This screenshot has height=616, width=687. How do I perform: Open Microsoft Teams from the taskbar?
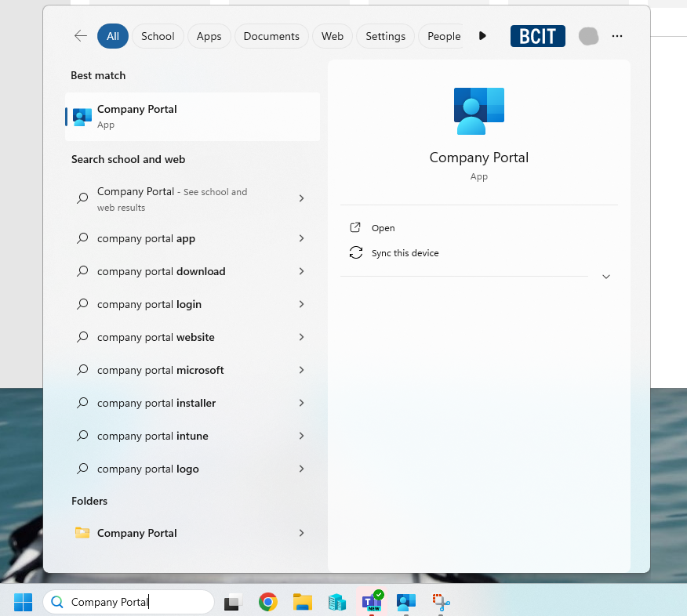tap(371, 602)
